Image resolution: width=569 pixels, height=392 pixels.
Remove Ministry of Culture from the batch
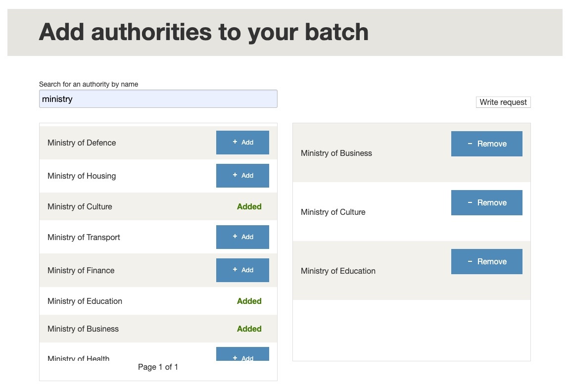pos(486,202)
